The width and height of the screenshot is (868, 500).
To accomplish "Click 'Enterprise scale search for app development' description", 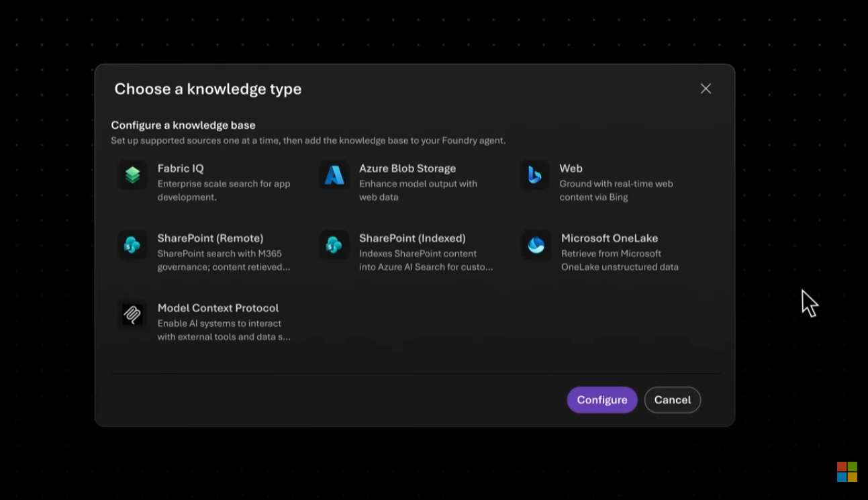I will pos(224,191).
